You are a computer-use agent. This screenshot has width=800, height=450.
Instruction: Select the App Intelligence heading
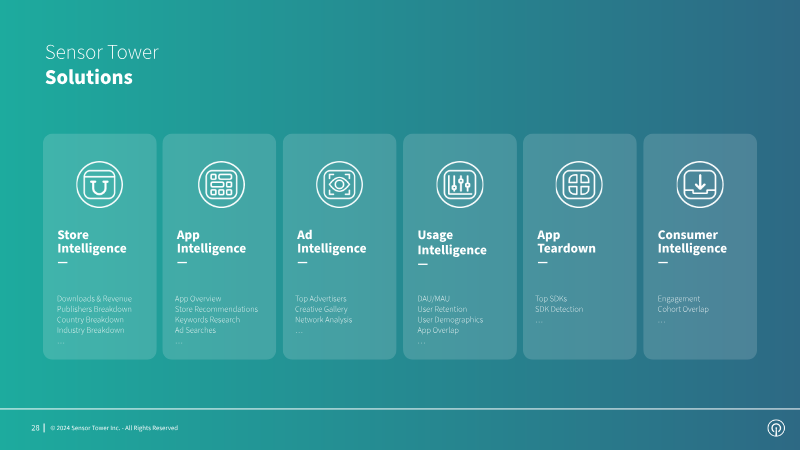pos(211,242)
